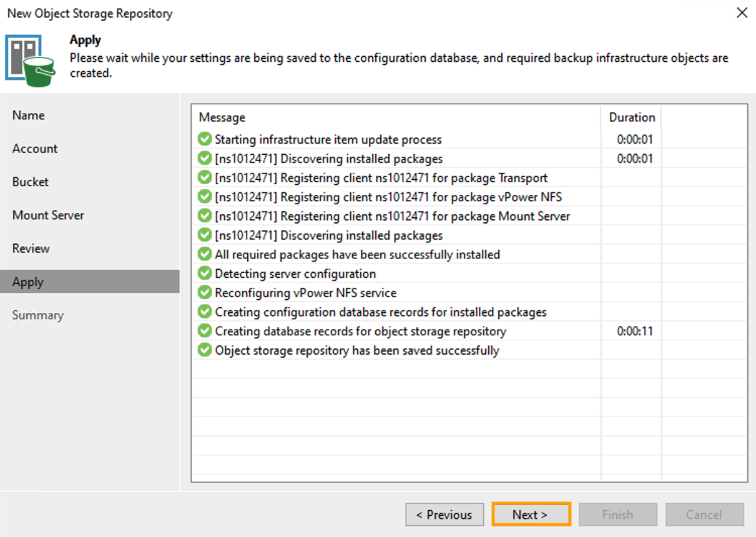The image size is (756, 537).
Task: Go back using the '< Previous' button
Action: [444, 515]
